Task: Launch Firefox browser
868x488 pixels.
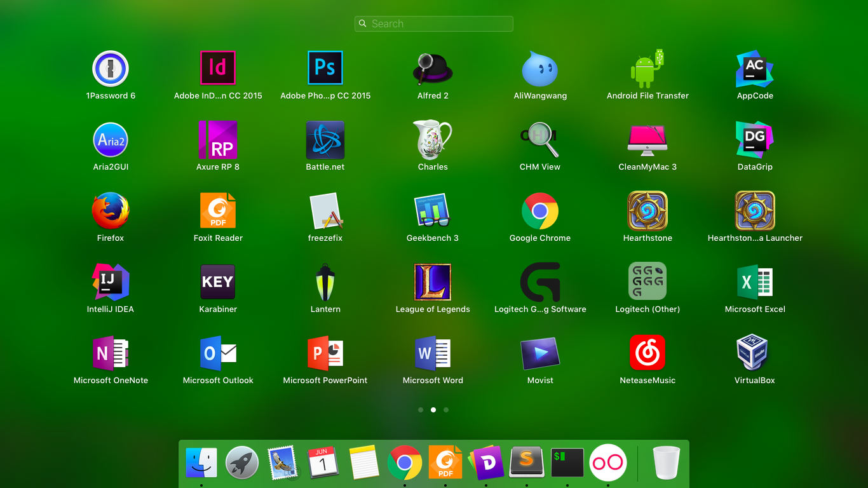Action: pyautogui.click(x=111, y=211)
